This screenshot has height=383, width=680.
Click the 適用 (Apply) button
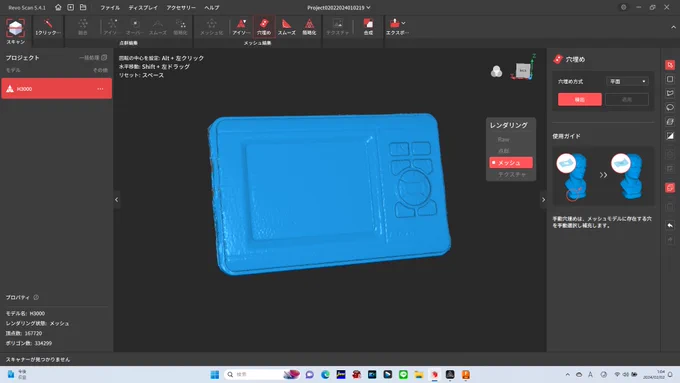pos(627,99)
